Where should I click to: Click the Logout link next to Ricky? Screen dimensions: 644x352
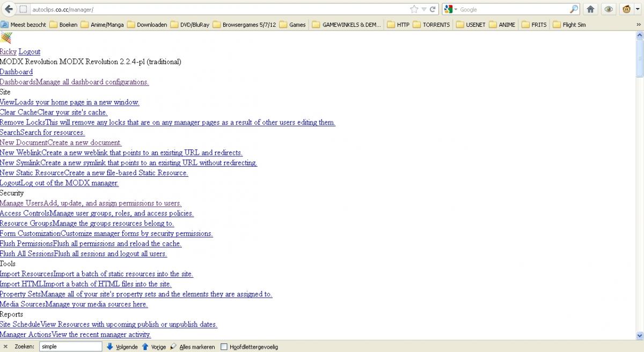tap(30, 52)
